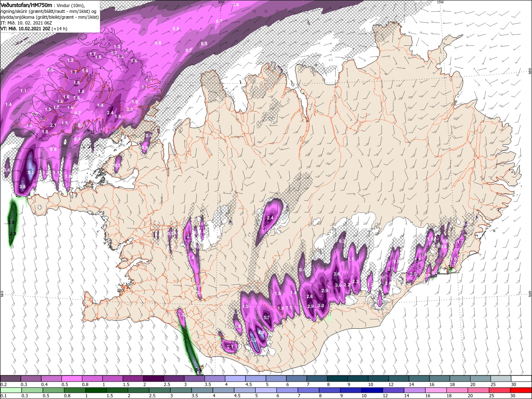
Task: Click the 'Veðurstofan/HM750m' title text
Action: pos(26,5)
